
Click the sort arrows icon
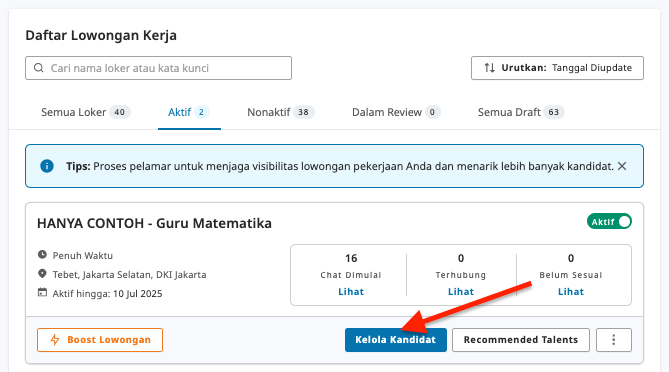point(489,68)
